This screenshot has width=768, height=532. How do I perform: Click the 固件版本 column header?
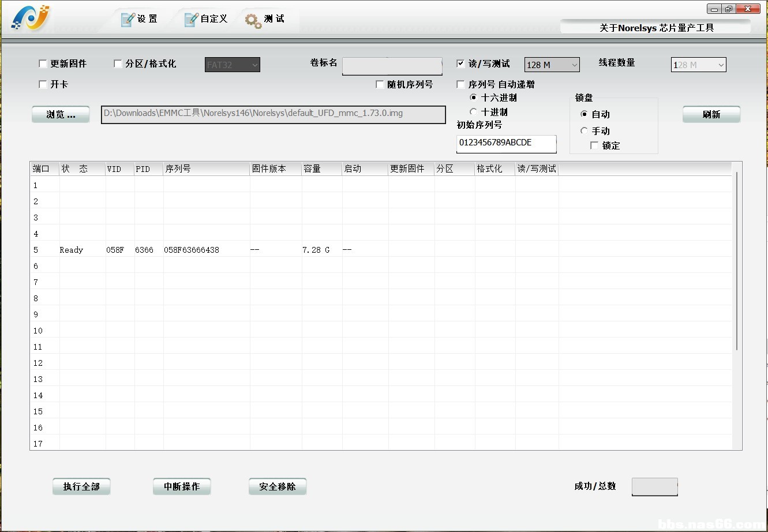click(276, 168)
